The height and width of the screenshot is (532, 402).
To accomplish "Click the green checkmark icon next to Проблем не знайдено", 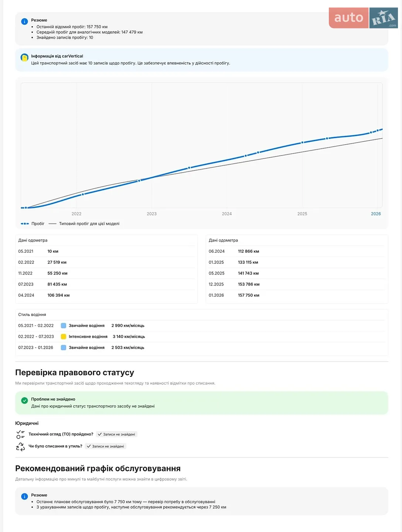I will point(24,400).
